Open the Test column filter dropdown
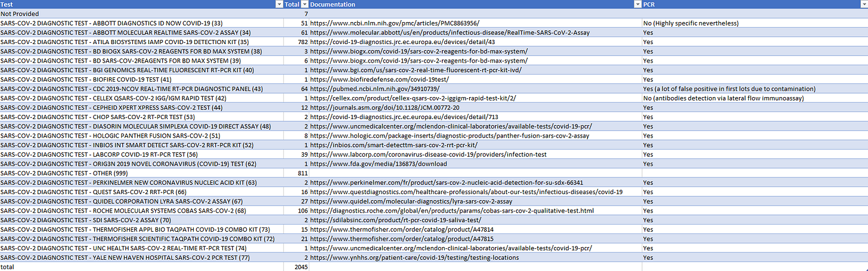 (280, 4)
